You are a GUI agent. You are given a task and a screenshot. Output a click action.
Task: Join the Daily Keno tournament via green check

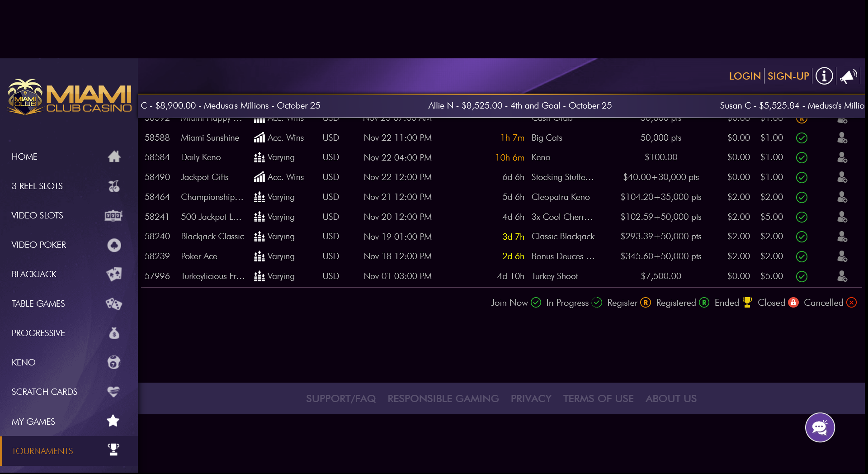point(802,157)
